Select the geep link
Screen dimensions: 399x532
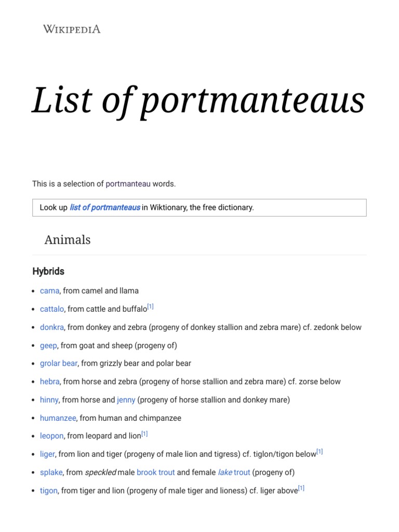pyautogui.click(x=48, y=345)
